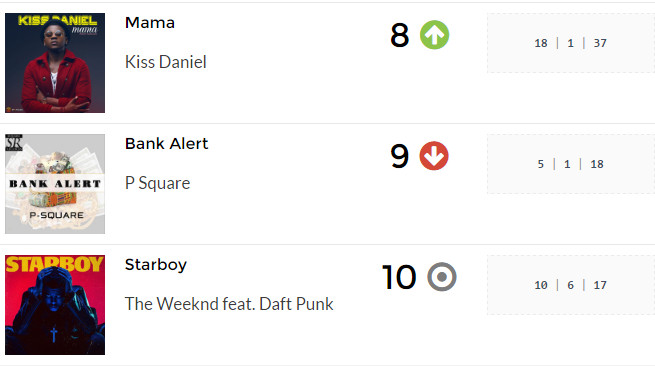Click the red down arrow beside rank 9
This screenshot has width=655, height=388.
pos(434,156)
